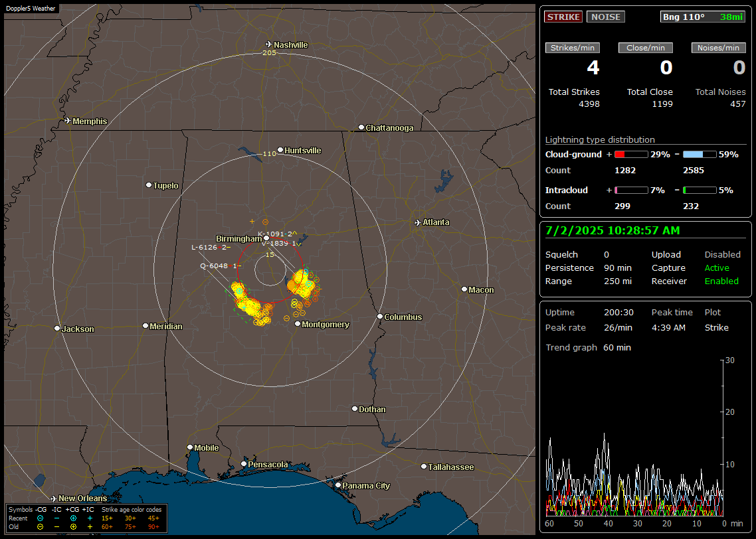Click the Jackson city marker dot

pyautogui.click(x=57, y=328)
